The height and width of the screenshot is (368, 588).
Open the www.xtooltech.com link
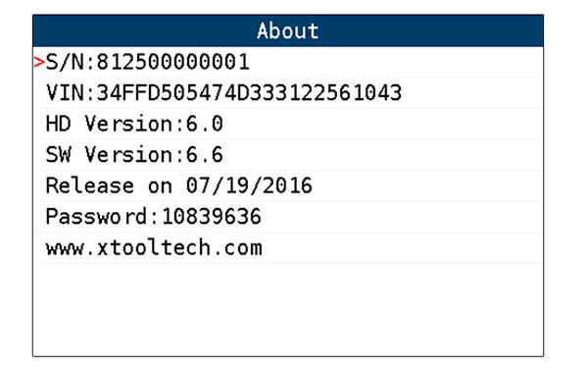154,248
